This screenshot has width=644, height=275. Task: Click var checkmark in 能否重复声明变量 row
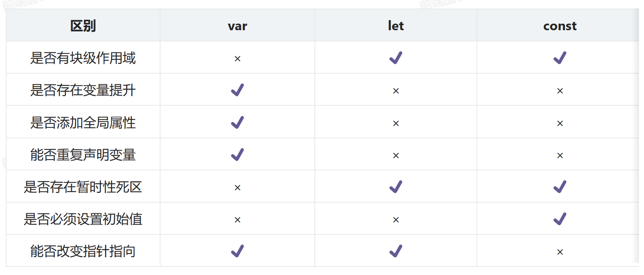[x=237, y=155]
